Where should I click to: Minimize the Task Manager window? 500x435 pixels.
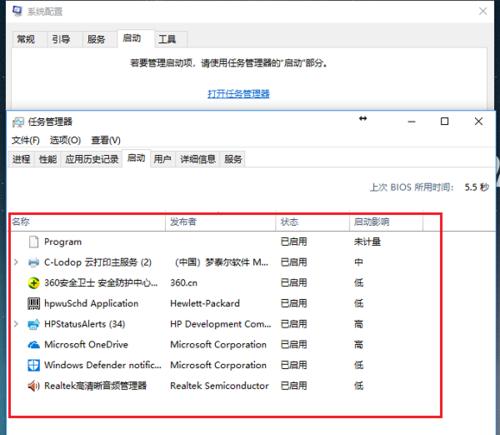click(412, 122)
